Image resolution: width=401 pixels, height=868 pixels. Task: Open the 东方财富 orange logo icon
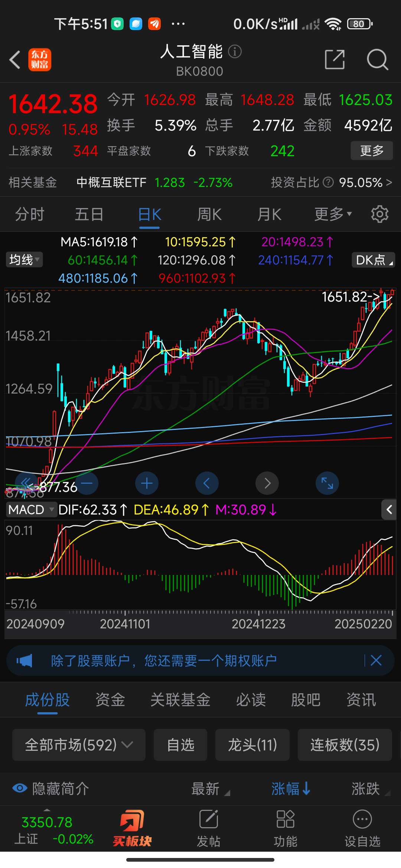[x=40, y=60]
